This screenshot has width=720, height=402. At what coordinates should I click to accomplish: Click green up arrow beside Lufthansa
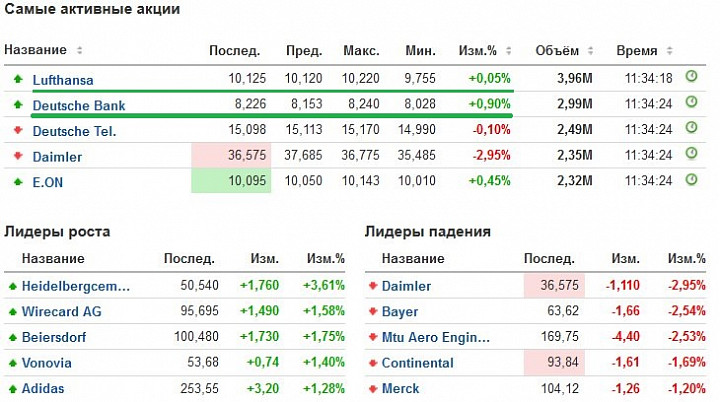tap(18, 79)
